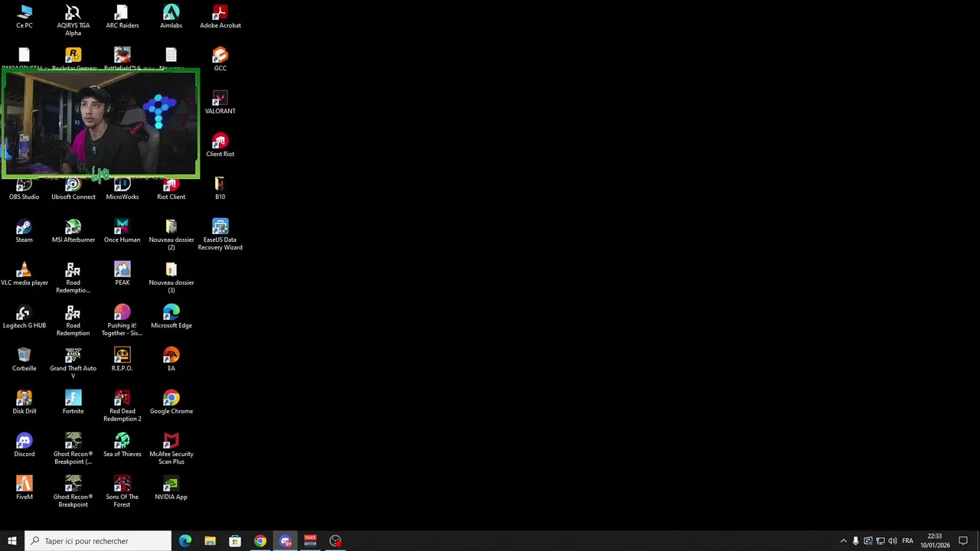Viewport: 980px width, 551px height.
Task: Open the NVIDIA App desktop shortcut
Action: pos(171,488)
